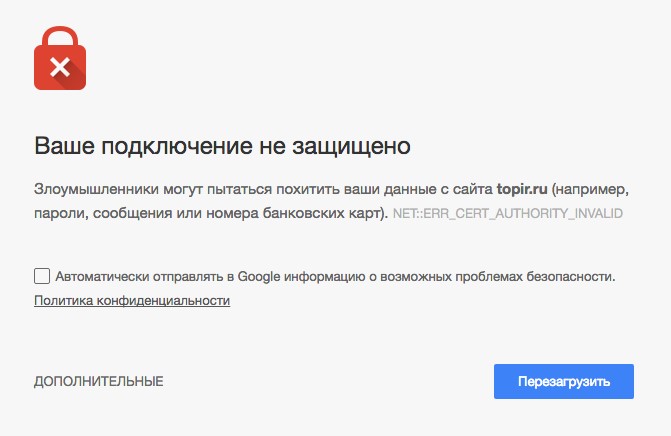Expand the "ДОПОЛНИТЕЛЬНЫЕ" section

click(99, 381)
